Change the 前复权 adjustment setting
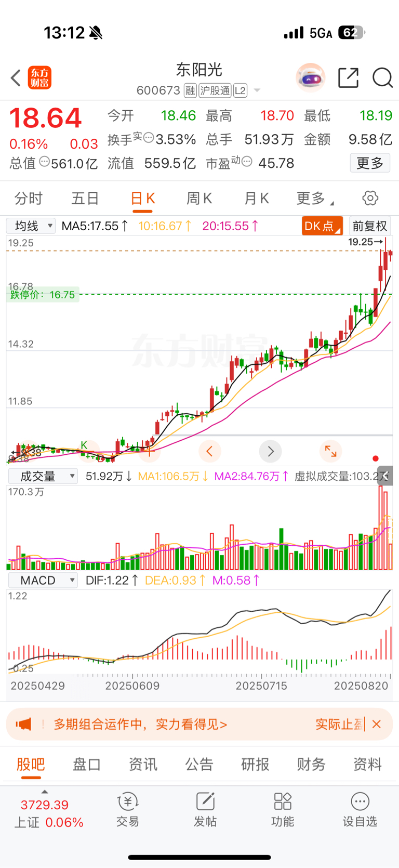 [x=370, y=226]
